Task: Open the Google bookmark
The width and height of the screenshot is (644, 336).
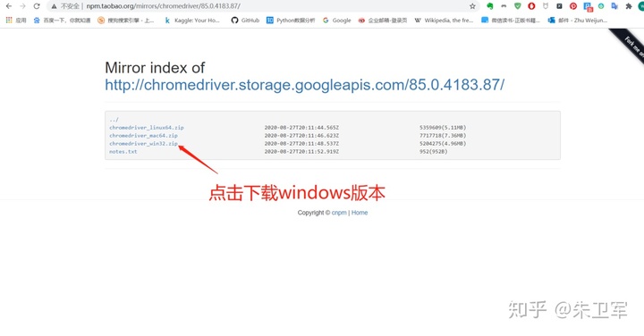Action: (x=337, y=20)
